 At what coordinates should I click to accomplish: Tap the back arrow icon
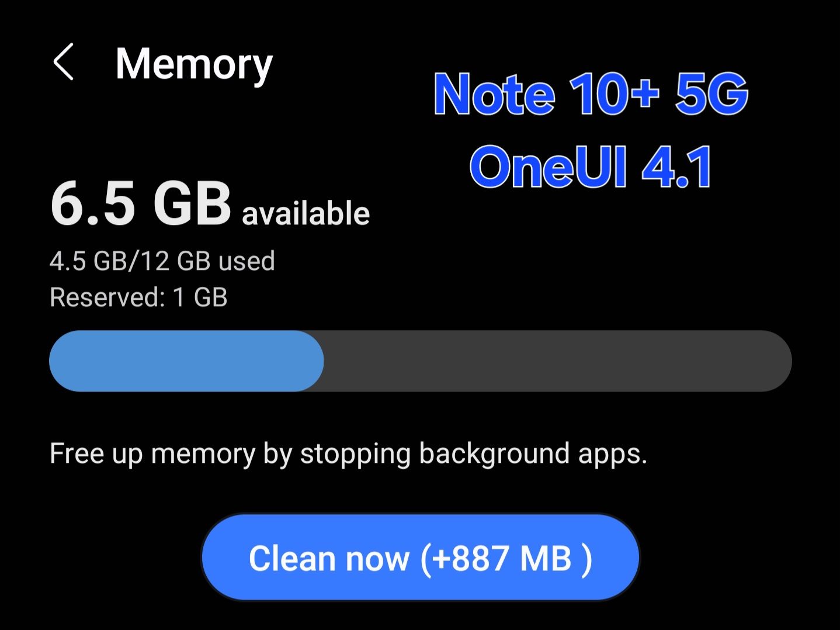63,62
